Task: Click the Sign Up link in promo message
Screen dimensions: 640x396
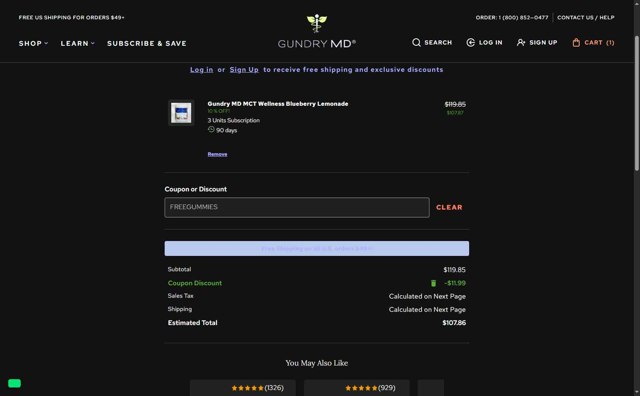Action: tap(244, 70)
